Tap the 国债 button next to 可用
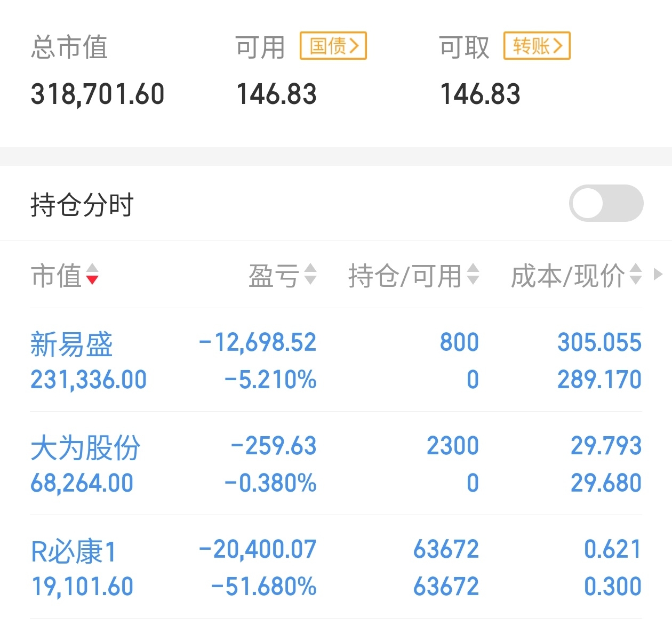672x626 pixels. (333, 46)
